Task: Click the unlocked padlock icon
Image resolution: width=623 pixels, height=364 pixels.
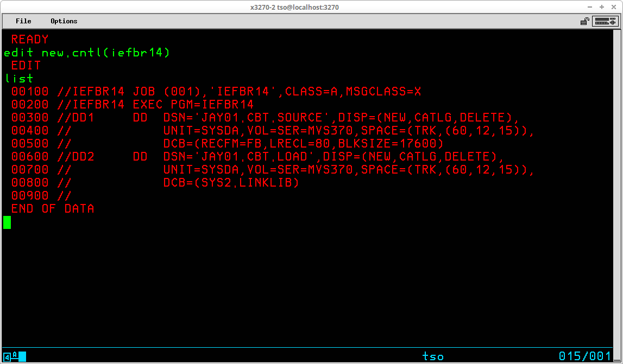Action: pyautogui.click(x=584, y=22)
